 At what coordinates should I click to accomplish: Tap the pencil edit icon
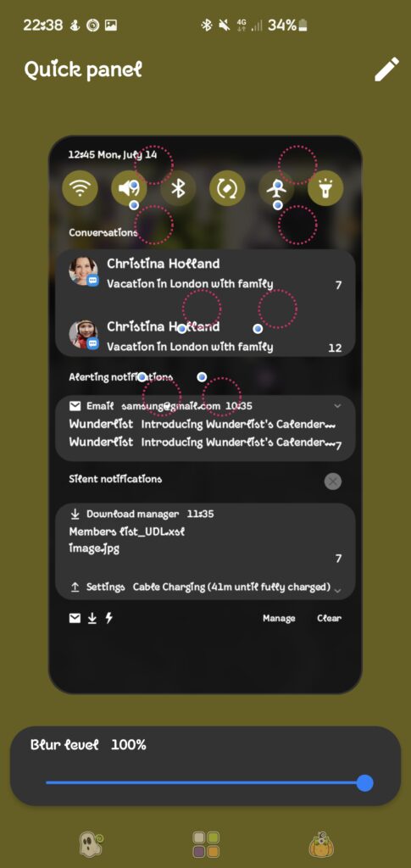pos(386,70)
